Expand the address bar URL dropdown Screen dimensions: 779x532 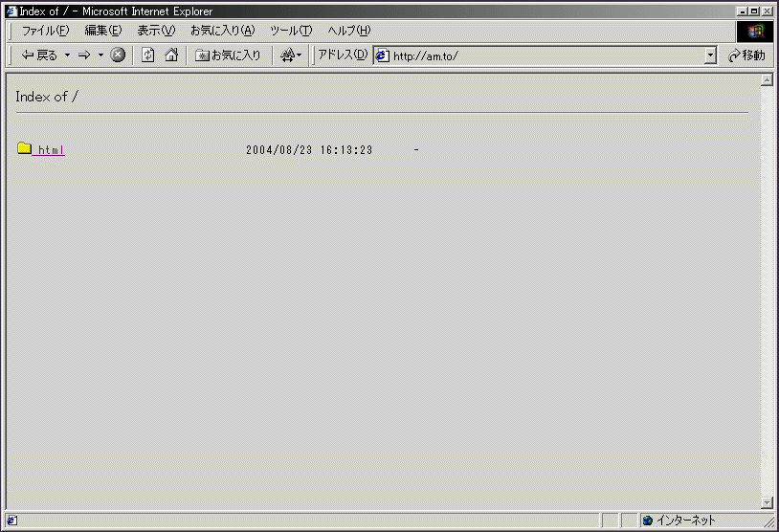pos(710,55)
